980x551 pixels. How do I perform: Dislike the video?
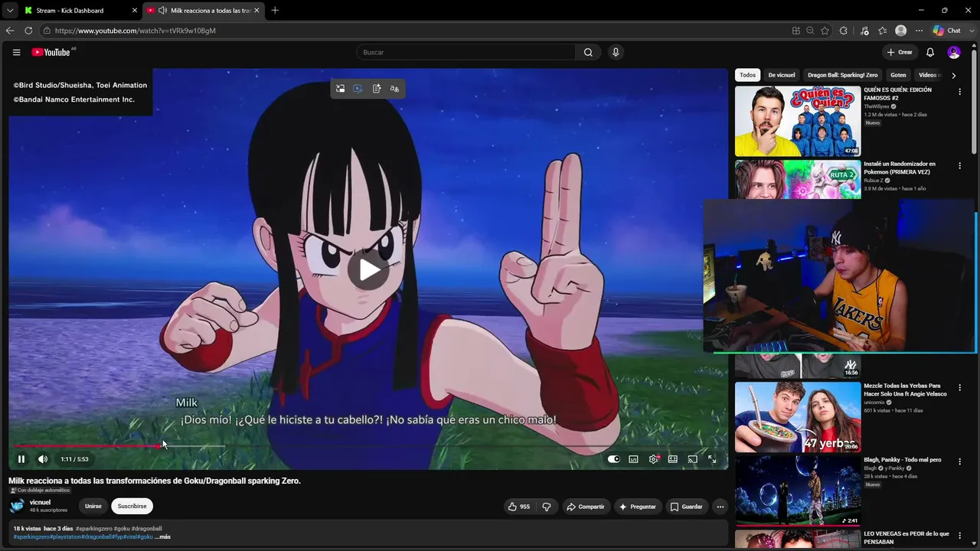(547, 507)
